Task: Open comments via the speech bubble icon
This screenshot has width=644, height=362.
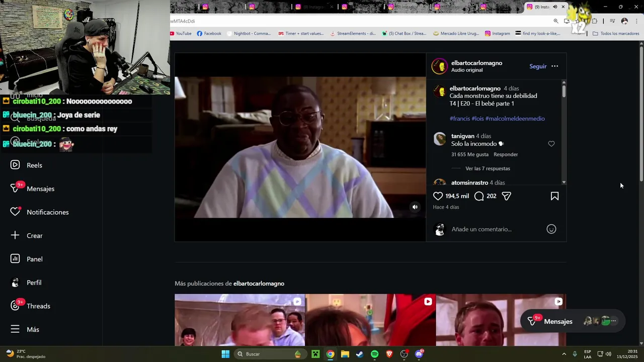Action: pos(479,196)
